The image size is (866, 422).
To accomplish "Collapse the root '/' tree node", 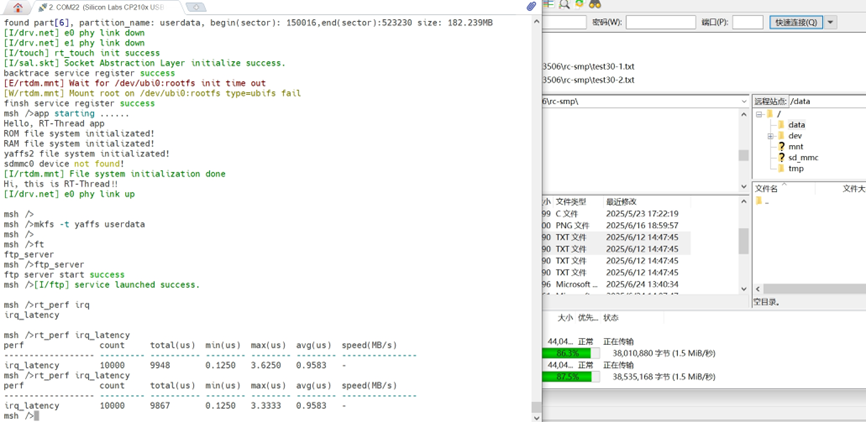I will point(759,114).
